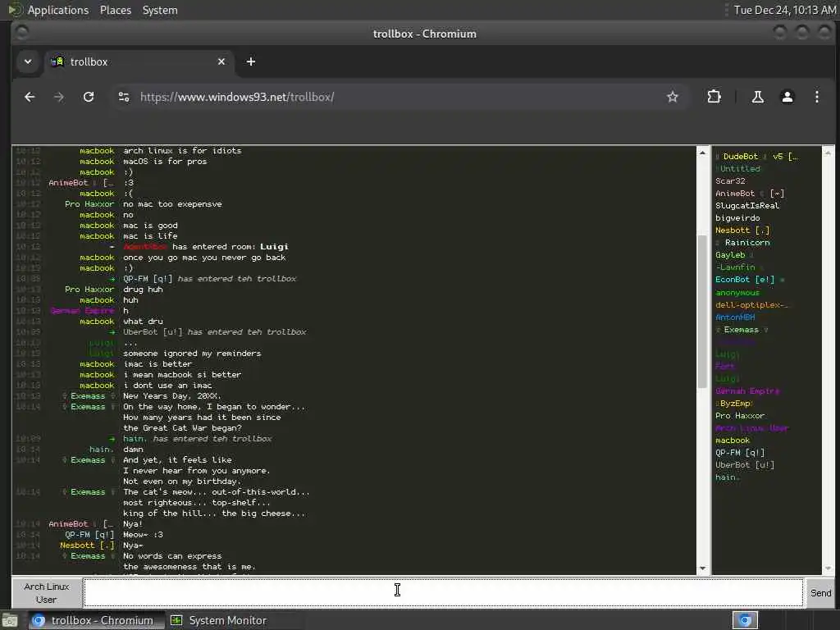Select Pro Haxxor in user list
Screen dimensions: 840x630
coord(740,416)
